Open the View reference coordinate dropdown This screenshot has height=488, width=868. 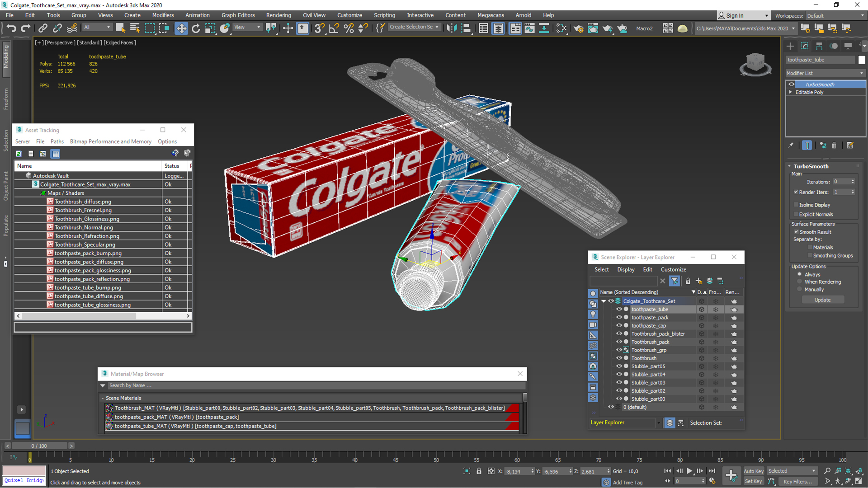pos(247,28)
